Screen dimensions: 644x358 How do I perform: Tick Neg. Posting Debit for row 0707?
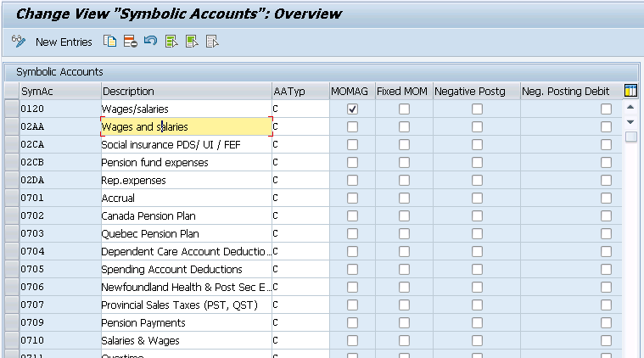coord(606,305)
